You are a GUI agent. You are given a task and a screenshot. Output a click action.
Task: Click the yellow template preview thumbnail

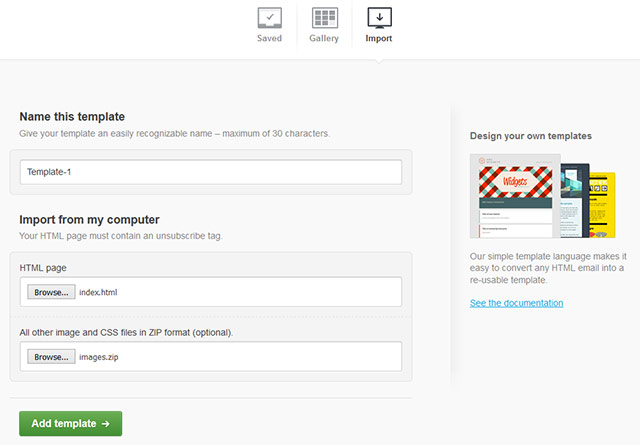(603, 202)
